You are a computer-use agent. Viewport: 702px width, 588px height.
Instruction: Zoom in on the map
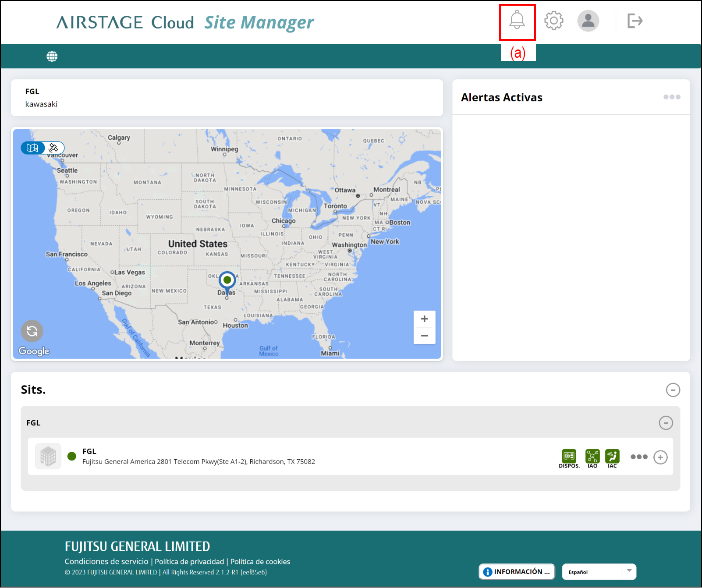pyautogui.click(x=424, y=319)
